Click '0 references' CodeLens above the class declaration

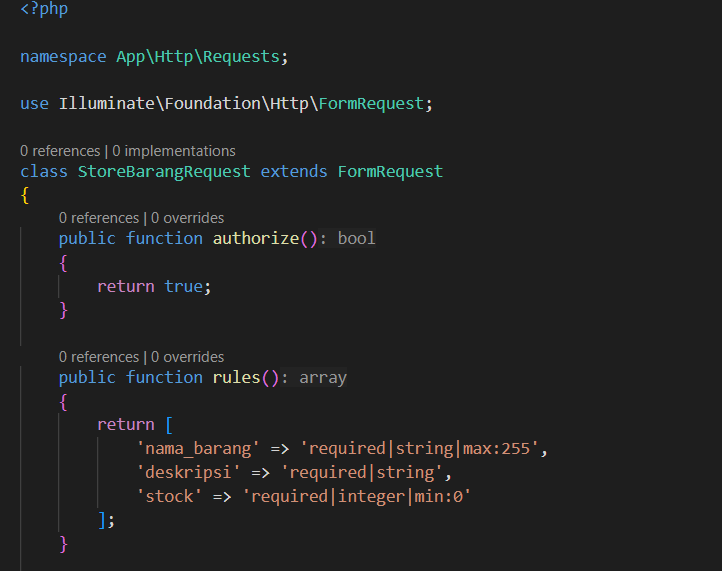tap(59, 151)
